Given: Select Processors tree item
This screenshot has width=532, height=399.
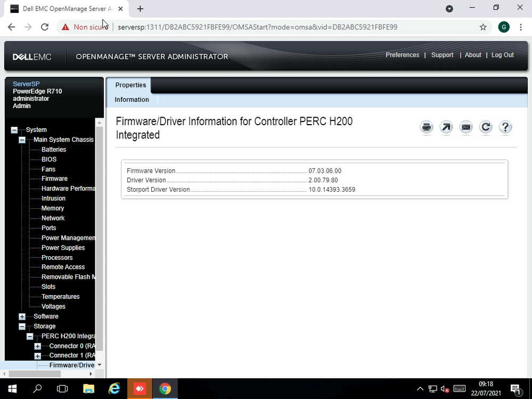Looking at the screenshot, I should tap(57, 258).
